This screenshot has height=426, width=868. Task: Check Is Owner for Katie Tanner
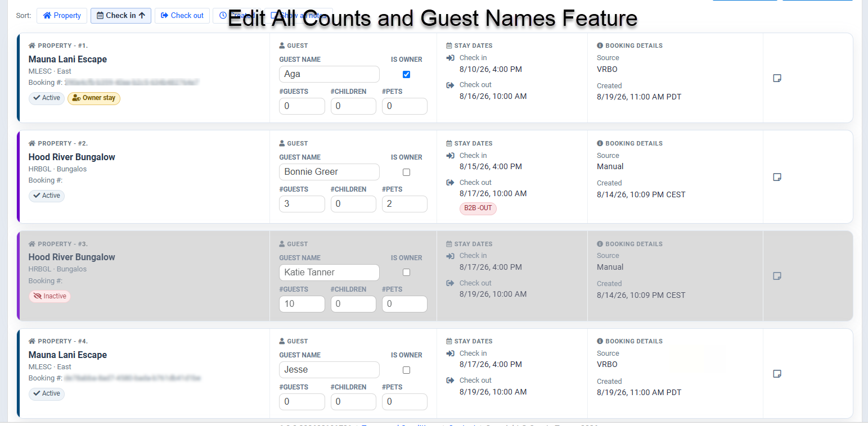point(406,273)
